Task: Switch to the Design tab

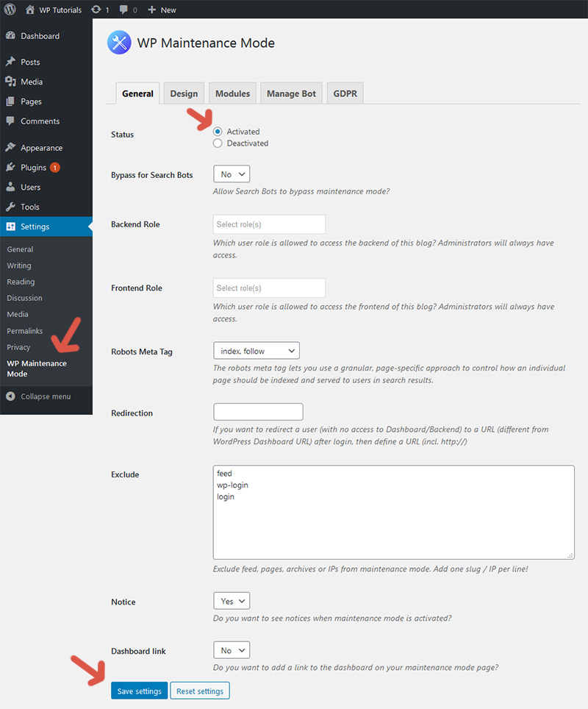Action: (184, 93)
